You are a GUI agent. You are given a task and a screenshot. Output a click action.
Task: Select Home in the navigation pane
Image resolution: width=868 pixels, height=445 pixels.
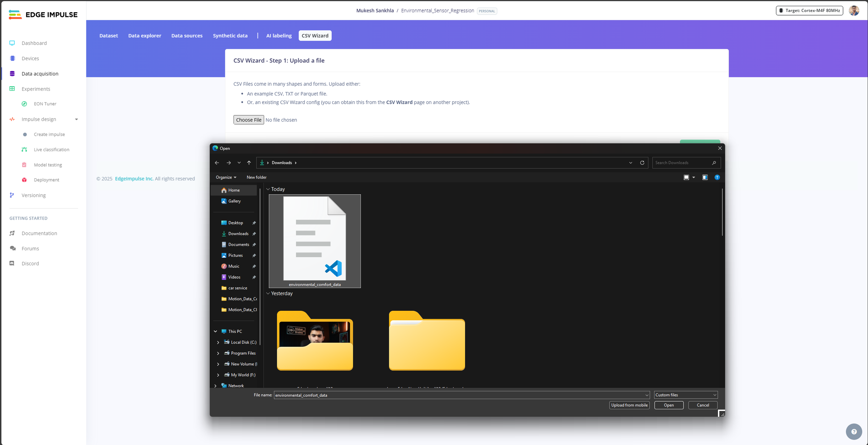[234, 190]
